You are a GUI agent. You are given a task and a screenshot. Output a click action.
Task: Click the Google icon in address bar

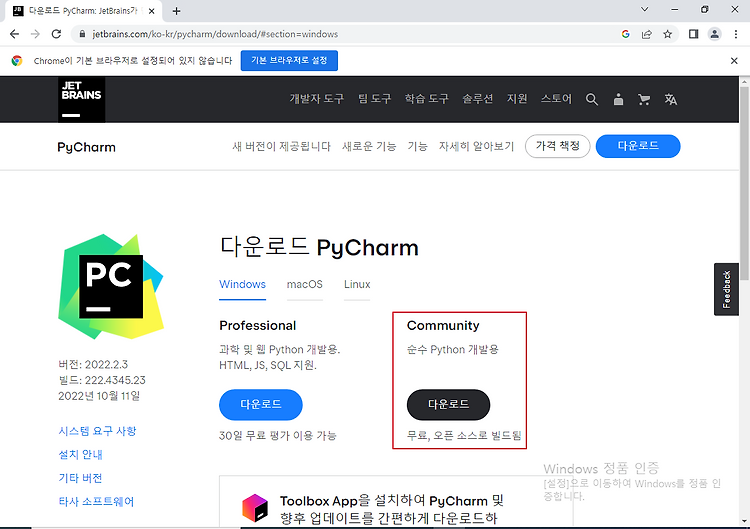click(626, 34)
